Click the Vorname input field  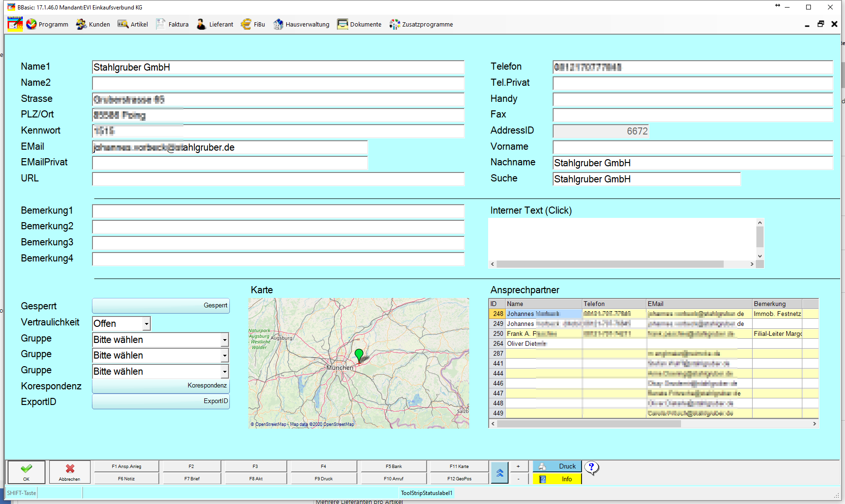(693, 147)
